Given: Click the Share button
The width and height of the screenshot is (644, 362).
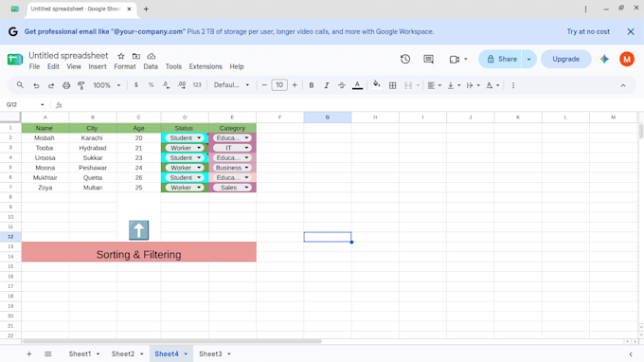Looking at the screenshot, I should coord(502,59).
